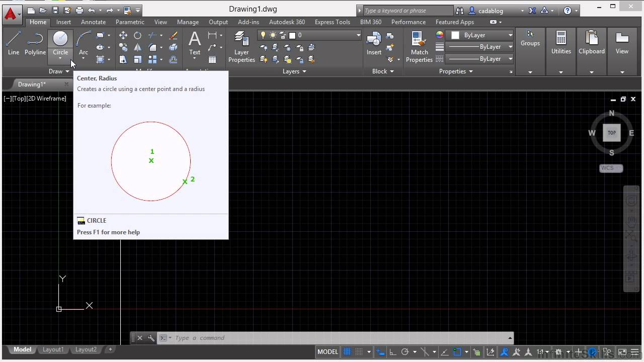Toggle grid display in status bar
Screen dimensions: 644x362
pyautogui.click(x=347, y=352)
